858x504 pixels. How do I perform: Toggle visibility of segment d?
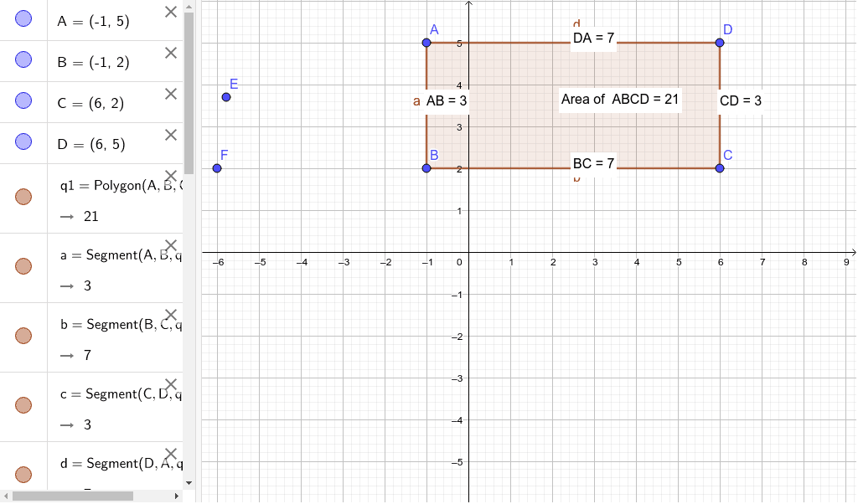[23, 475]
